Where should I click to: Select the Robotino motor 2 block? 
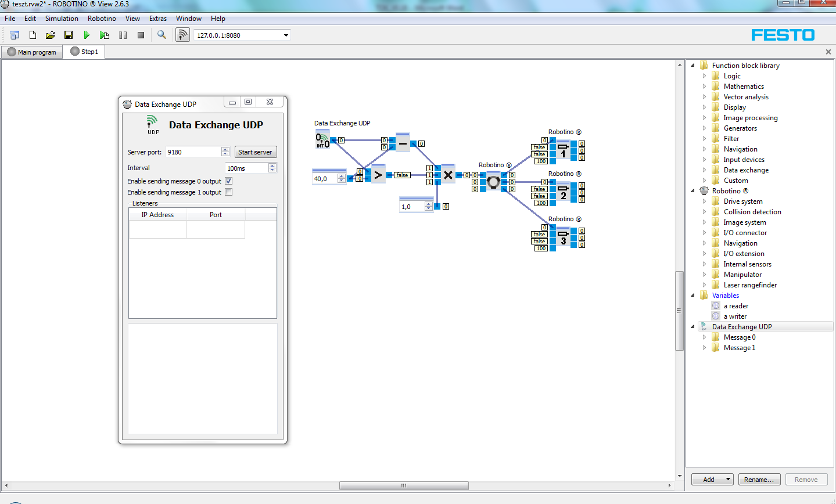tap(563, 192)
